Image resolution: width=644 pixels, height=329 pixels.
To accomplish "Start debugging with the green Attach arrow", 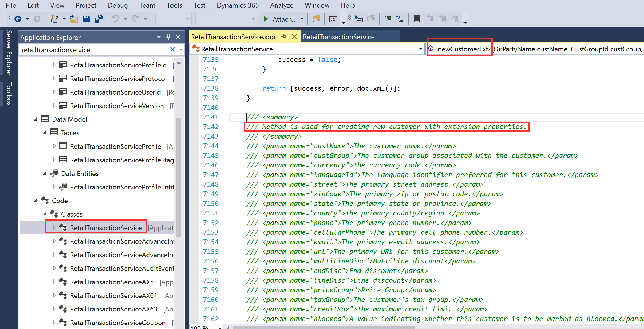I will 266,19.
